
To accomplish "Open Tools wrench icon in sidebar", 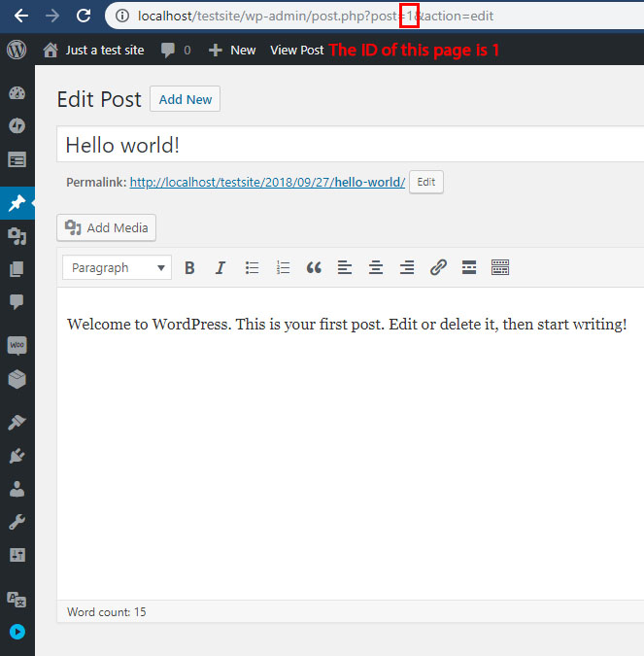I will pos(17,522).
